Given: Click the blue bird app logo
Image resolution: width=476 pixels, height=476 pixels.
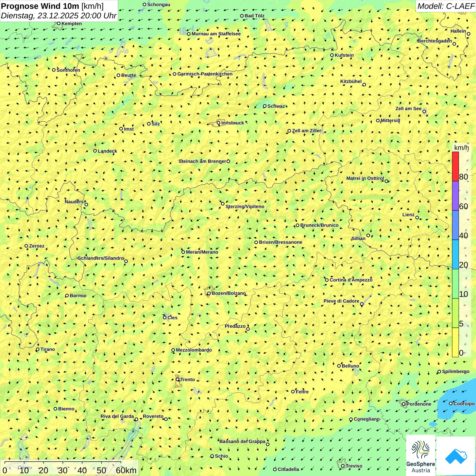Looking at the screenshot, I should pos(456,456).
